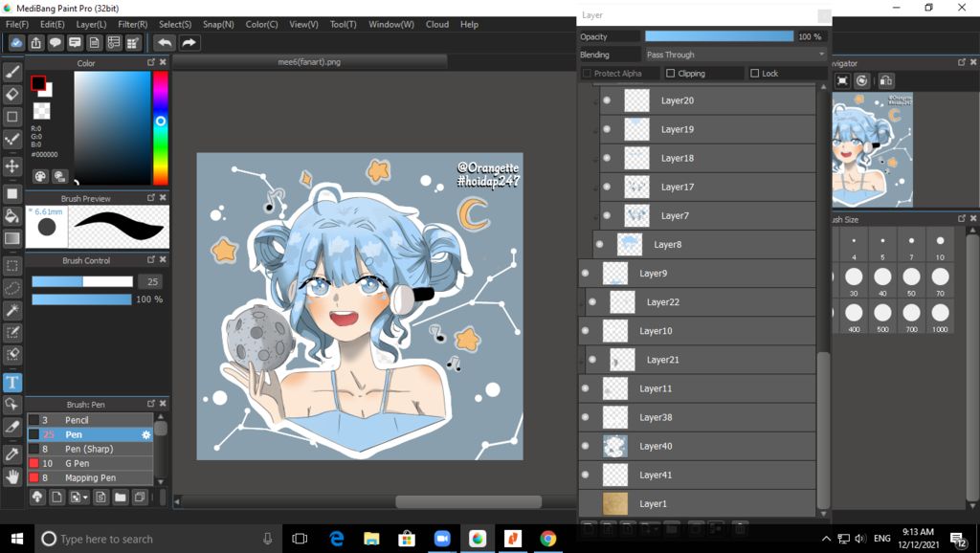Click the export share icon in toolbar

coord(35,42)
